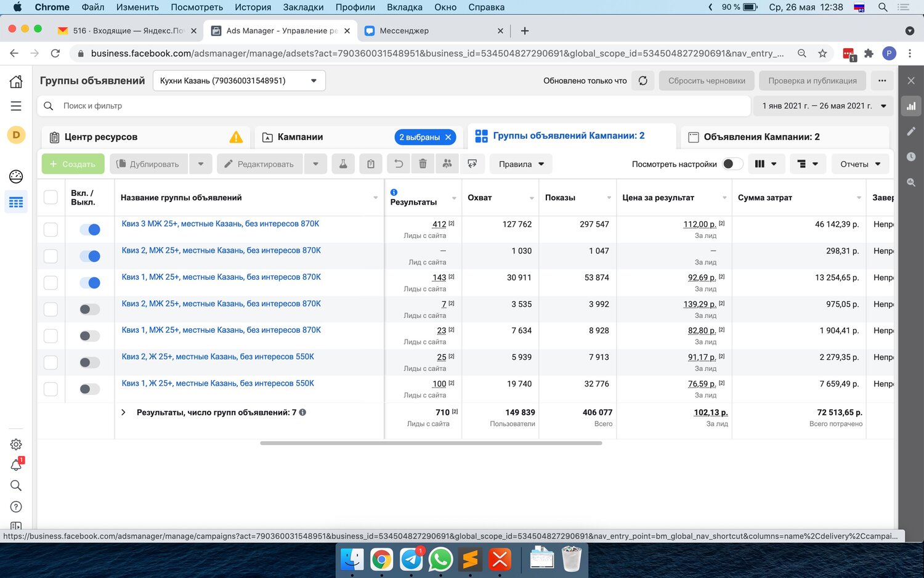Tick the select-all checkbox in table header
Image resolution: width=924 pixels, height=578 pixels.
[x=51, y=197]
